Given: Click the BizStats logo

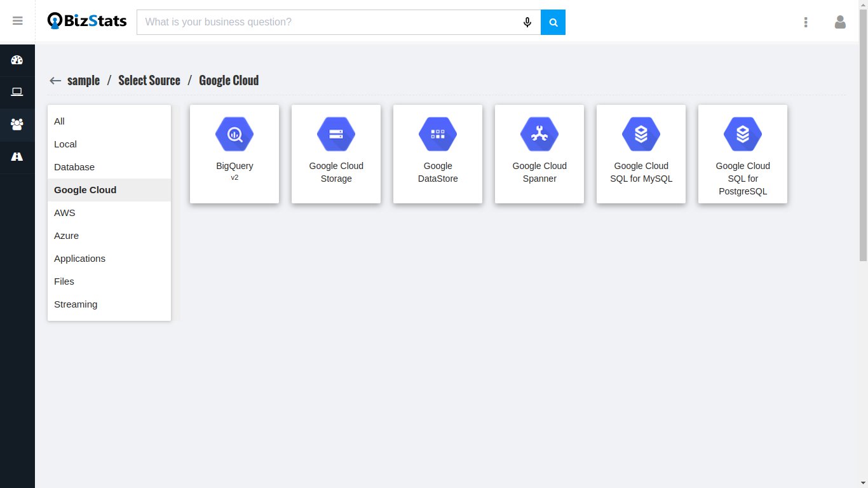Looking at the screenshot, I should point(87,22).
